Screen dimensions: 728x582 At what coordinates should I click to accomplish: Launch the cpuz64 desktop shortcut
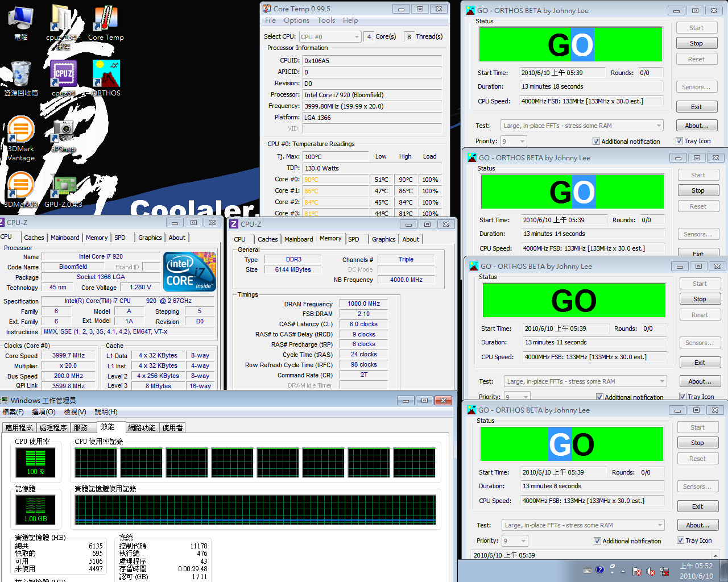point(63,78)
